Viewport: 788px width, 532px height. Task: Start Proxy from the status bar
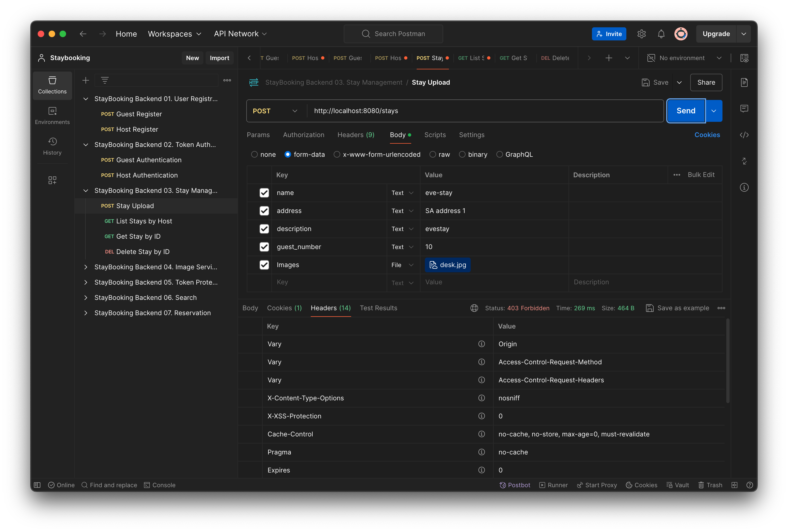pyautogui.click(x=597, y=485)
